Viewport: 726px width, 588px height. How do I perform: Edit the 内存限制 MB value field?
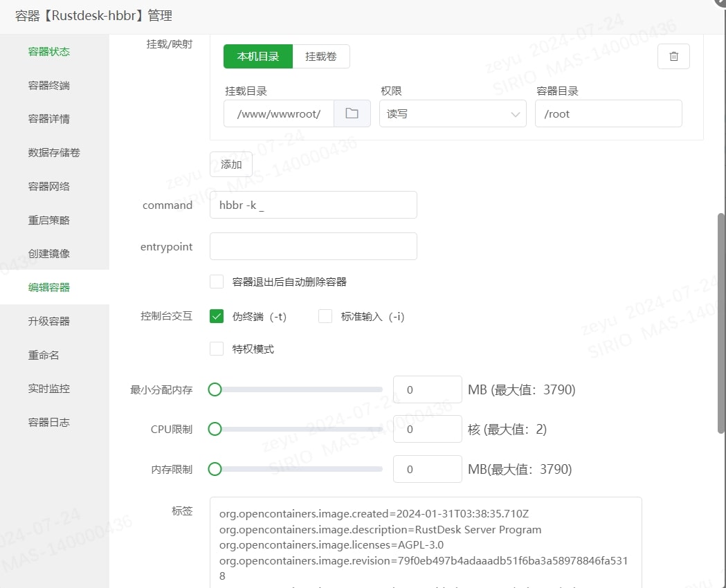[427, 469]
